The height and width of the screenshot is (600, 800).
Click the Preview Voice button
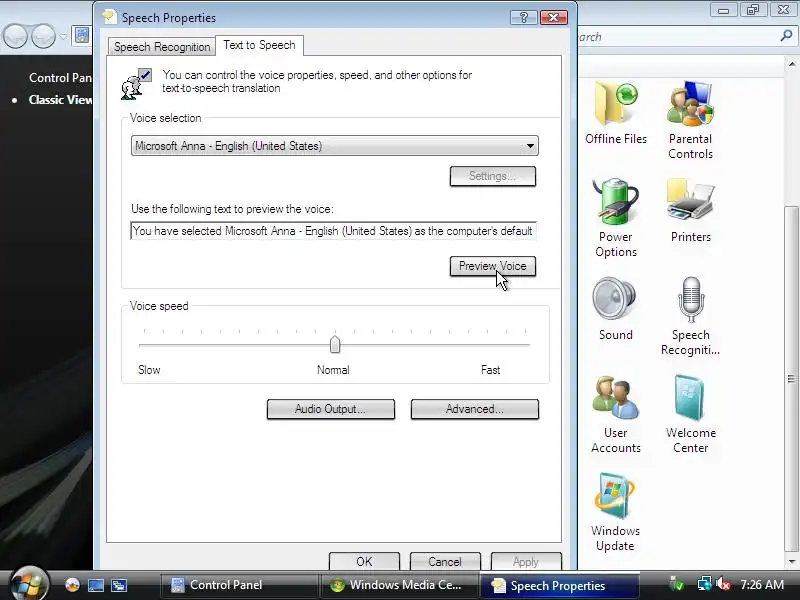493,266
